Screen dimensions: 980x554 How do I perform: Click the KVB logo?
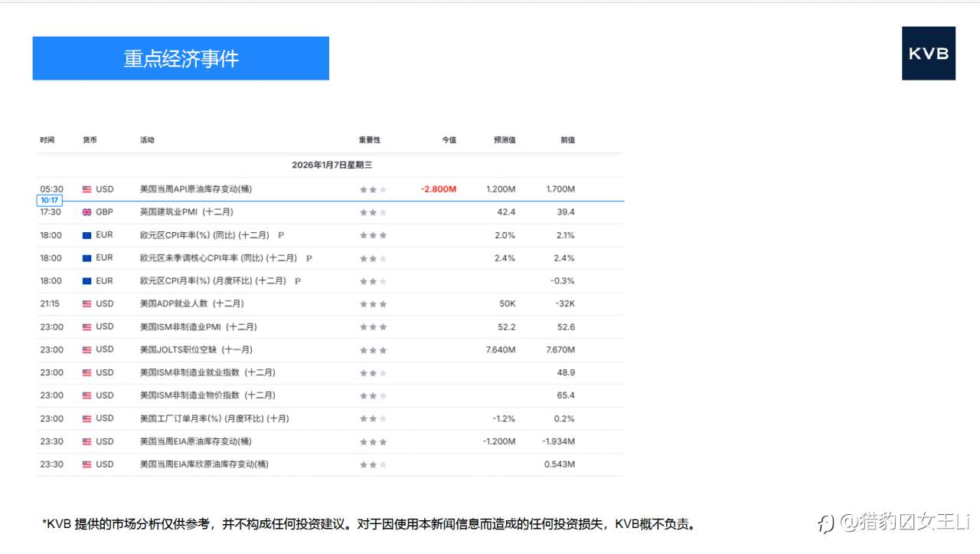point(928,53)
